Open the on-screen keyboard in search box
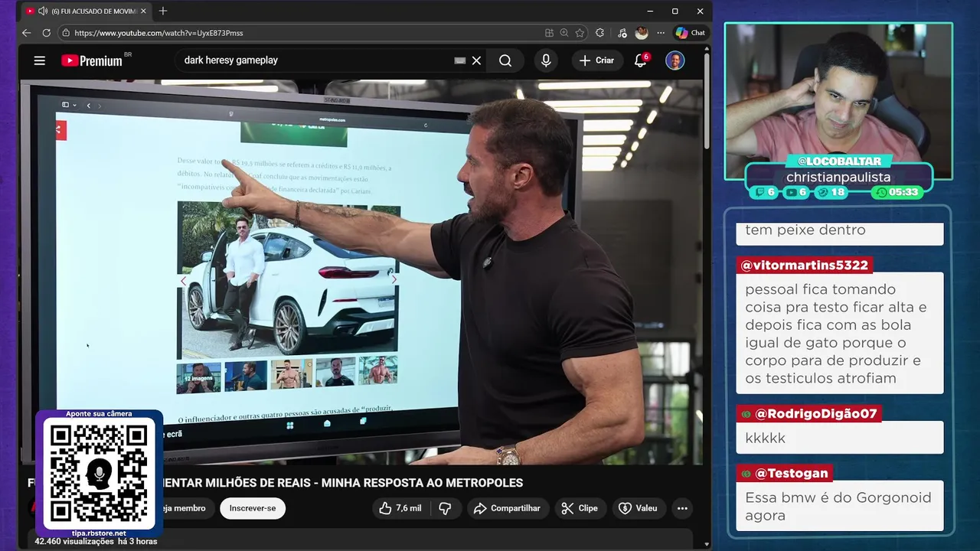The width and height of the screenshot is (980, 551). coord(459,60)
